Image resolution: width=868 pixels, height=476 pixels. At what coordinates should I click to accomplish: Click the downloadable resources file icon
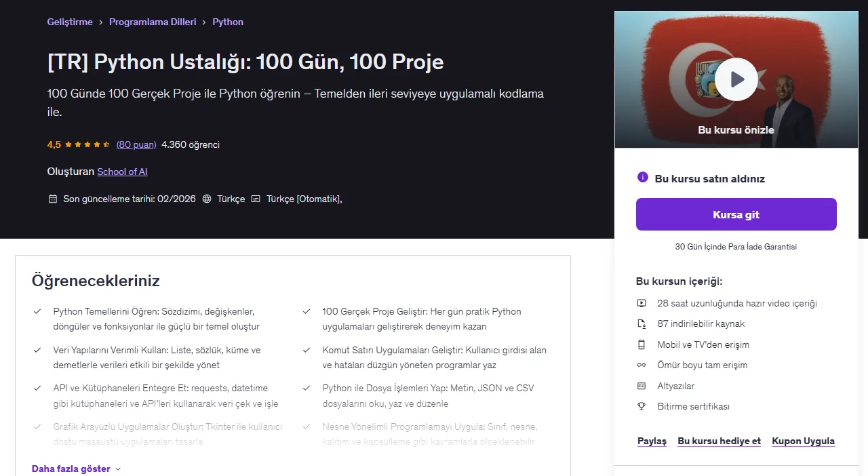tap(642, 323)
